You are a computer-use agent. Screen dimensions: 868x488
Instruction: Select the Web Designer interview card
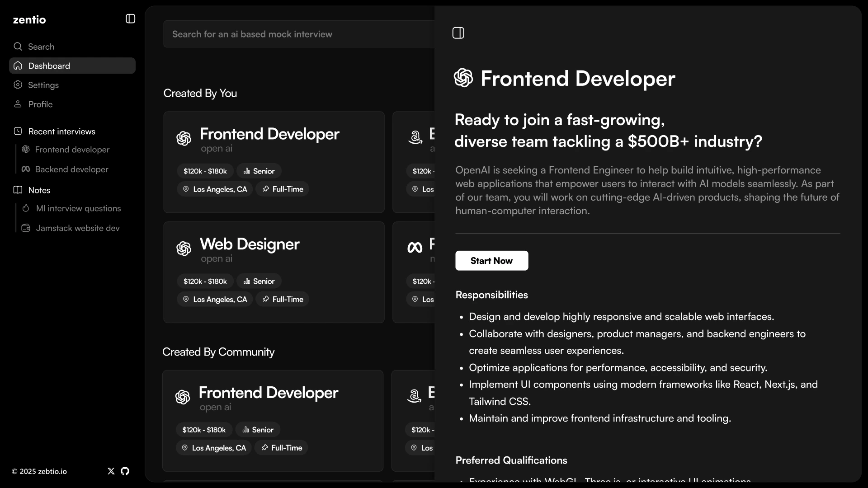tap(274, 272)
